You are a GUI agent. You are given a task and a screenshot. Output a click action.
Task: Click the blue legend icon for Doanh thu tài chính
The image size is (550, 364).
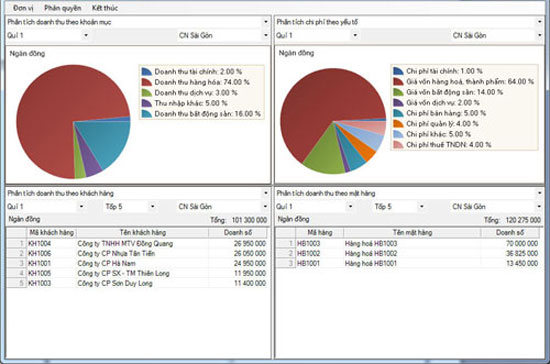[147, 72]
